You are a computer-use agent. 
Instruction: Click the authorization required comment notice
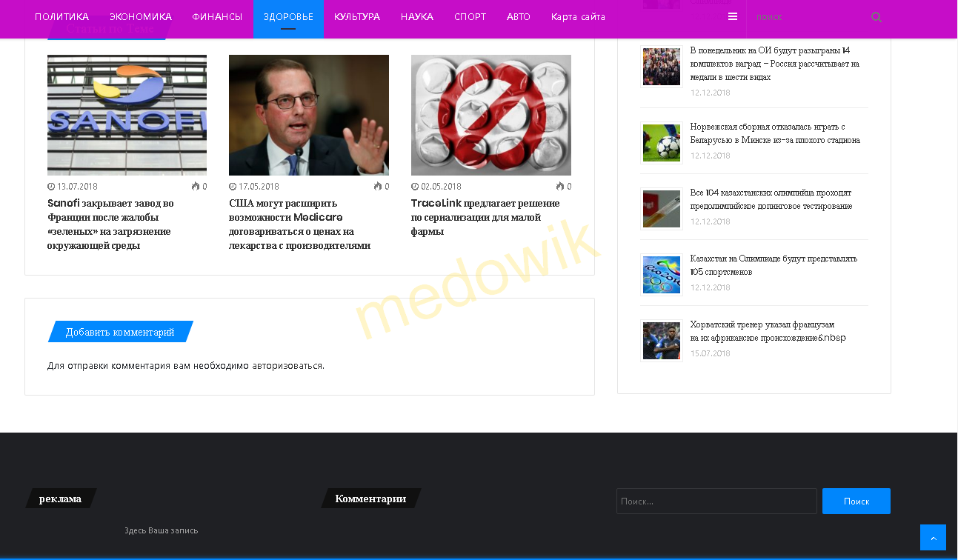click(x=186, y=365)
